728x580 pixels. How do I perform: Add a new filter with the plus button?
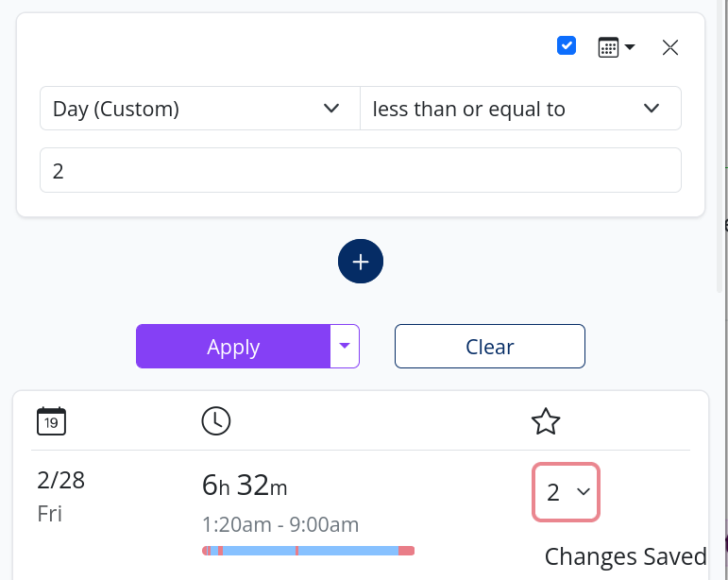[361, 260]
